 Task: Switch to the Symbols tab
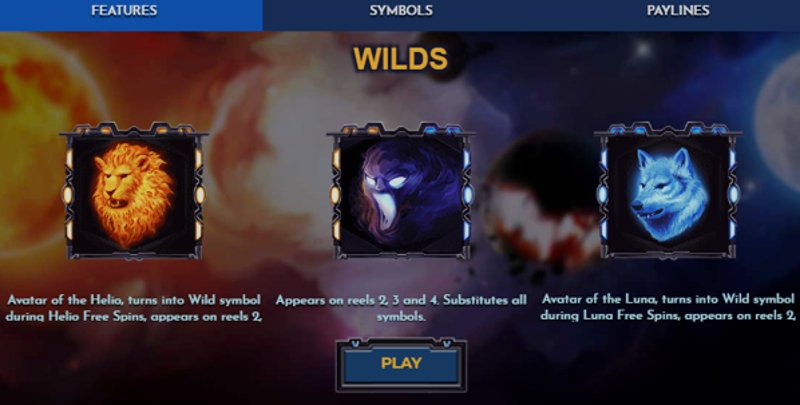pyautogui.click(x=401, y=11)
